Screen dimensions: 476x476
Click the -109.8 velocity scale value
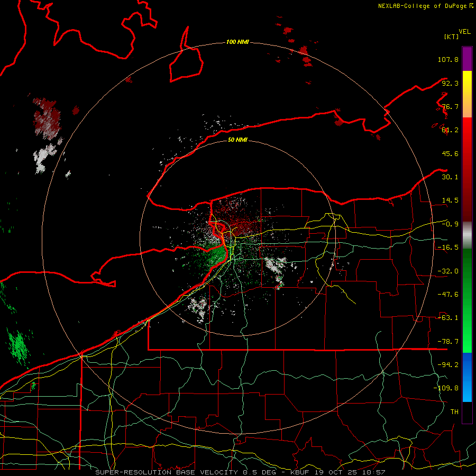click(446, 388)
